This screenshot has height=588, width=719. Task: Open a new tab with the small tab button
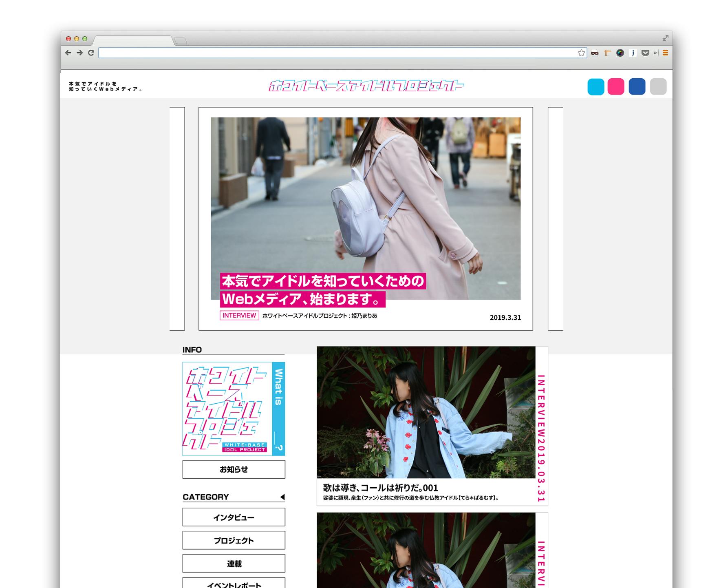click(x=181, y=41)
